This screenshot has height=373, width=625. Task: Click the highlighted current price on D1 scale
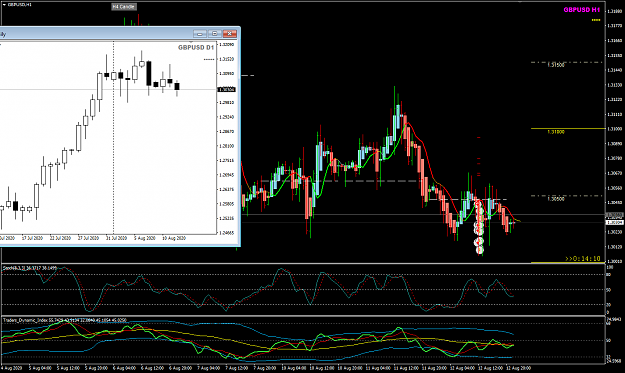(x=226, y=89)
